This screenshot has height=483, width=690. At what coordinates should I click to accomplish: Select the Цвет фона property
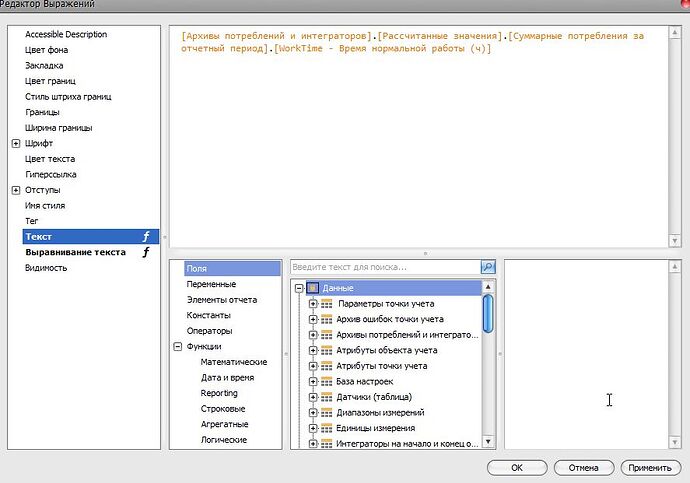pyautogui.click(x=46, y=50)
